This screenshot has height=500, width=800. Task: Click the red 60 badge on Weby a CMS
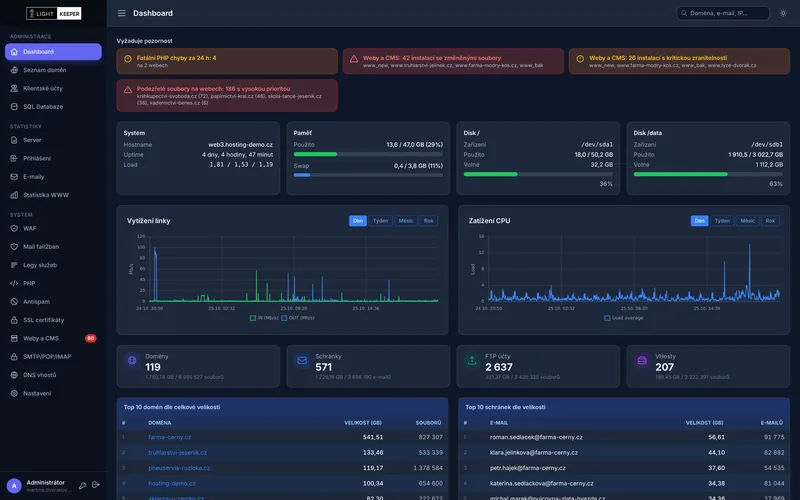[x=91, y=338]
